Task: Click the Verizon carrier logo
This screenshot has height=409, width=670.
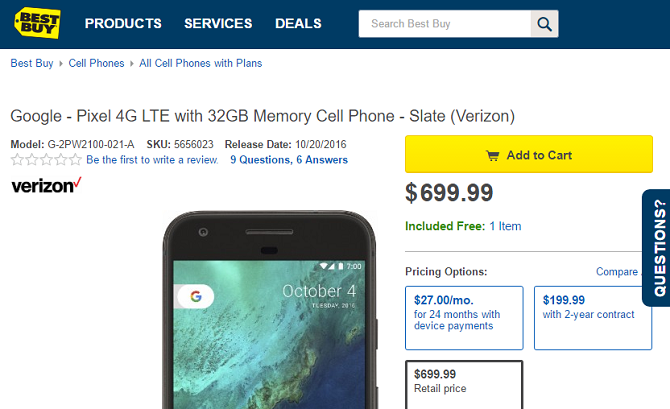Action: pyautogui.click(x=46, y=185)
